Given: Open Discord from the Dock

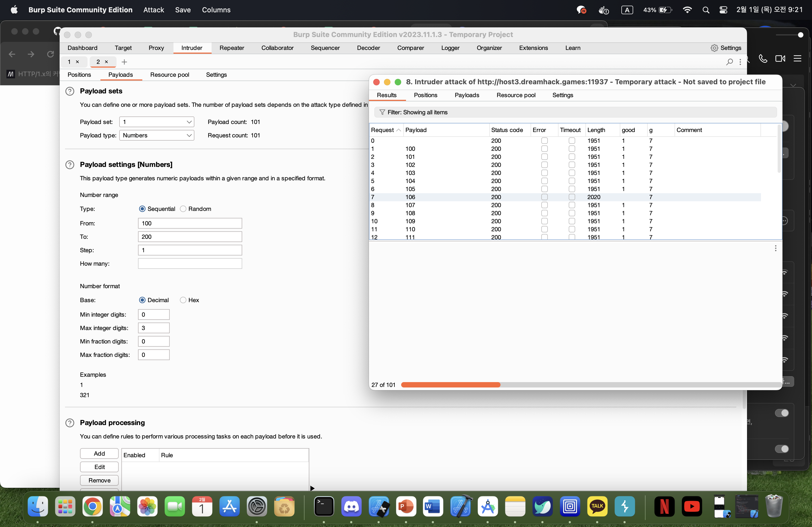Looking at the screenshot, I should [x=351, y=507].
